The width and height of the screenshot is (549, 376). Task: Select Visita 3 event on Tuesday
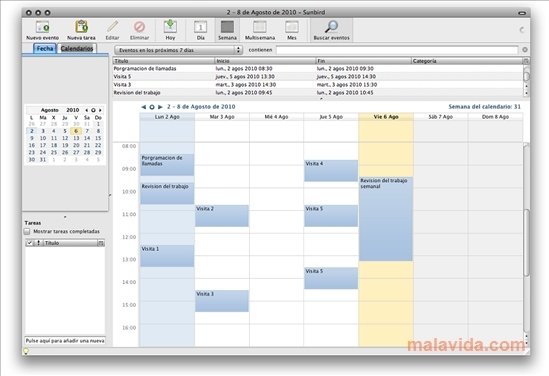222,301
